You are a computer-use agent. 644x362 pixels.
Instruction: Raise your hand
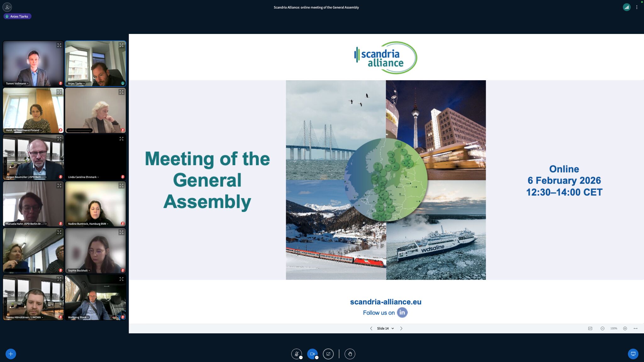point(350,354)
